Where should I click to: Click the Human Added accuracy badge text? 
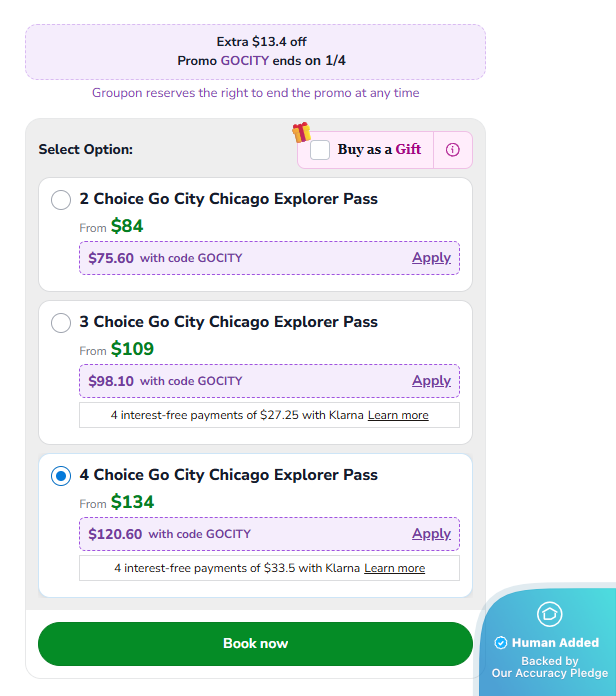(555, 643)
